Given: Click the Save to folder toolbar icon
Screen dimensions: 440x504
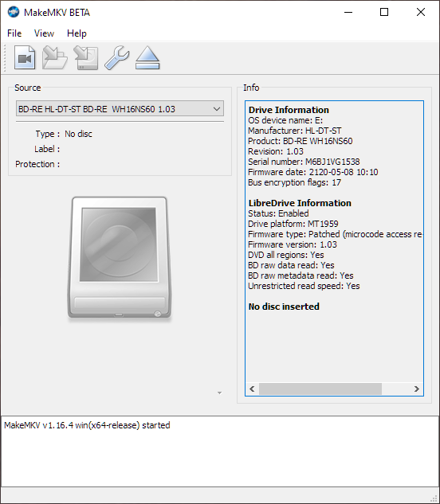Looking at the screenshot, I should pos(55,57).
